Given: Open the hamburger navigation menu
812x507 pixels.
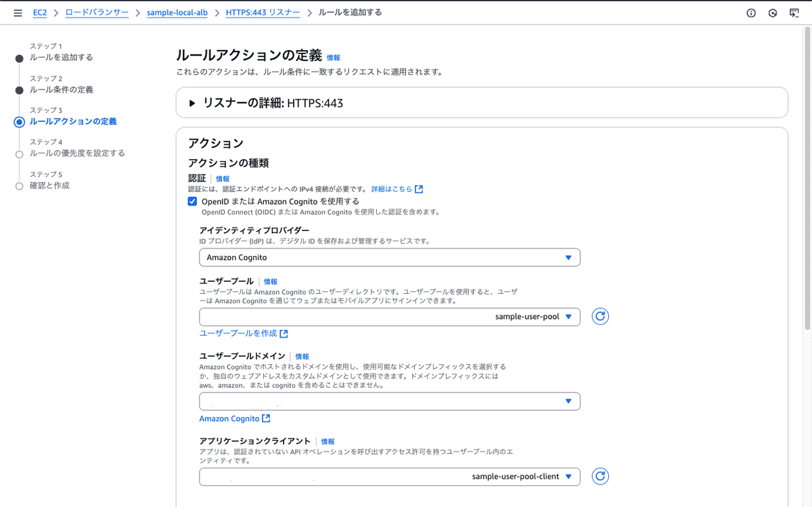Looking at the screenshot, I should [x=18, y=13].
